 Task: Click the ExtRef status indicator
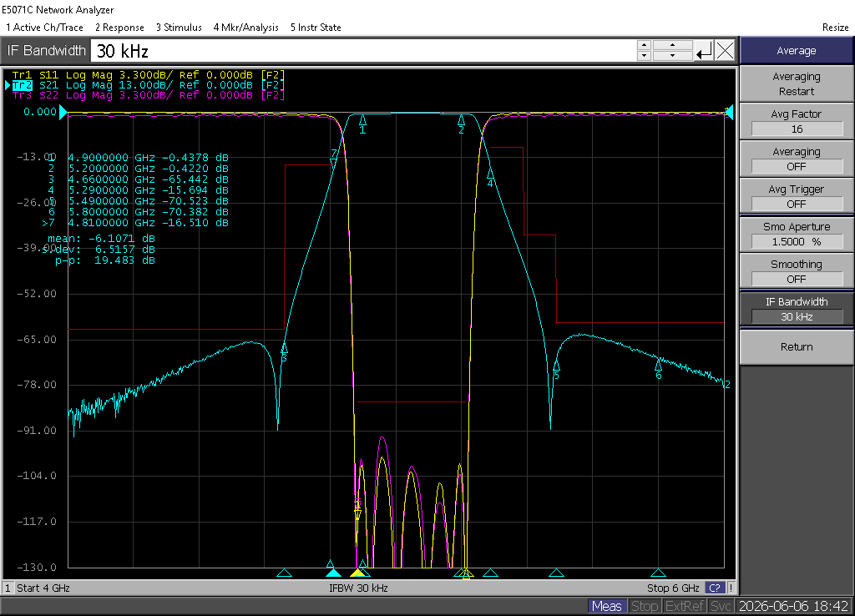point(685,606)
